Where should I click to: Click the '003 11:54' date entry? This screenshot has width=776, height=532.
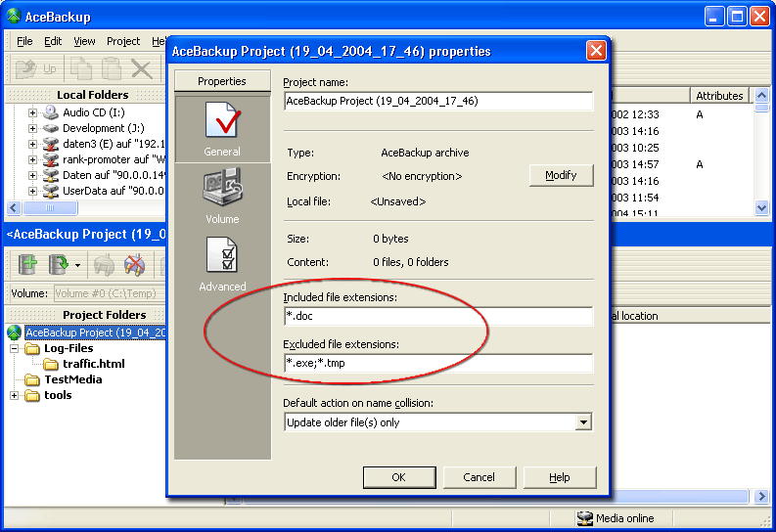pos(635,198)
